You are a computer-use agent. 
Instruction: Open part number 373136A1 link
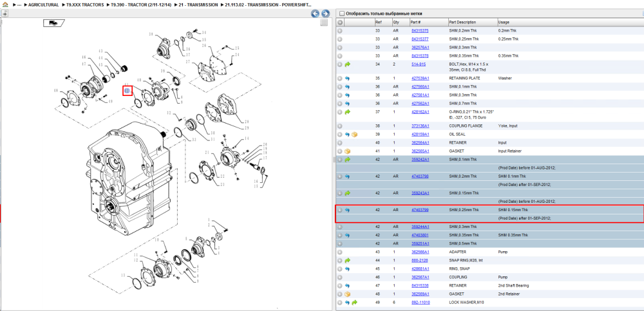420,126
